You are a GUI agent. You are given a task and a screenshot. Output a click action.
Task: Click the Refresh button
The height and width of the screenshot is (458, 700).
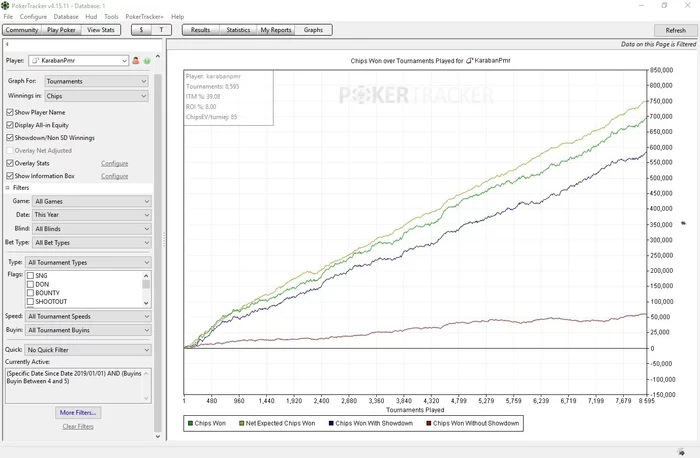675,30
